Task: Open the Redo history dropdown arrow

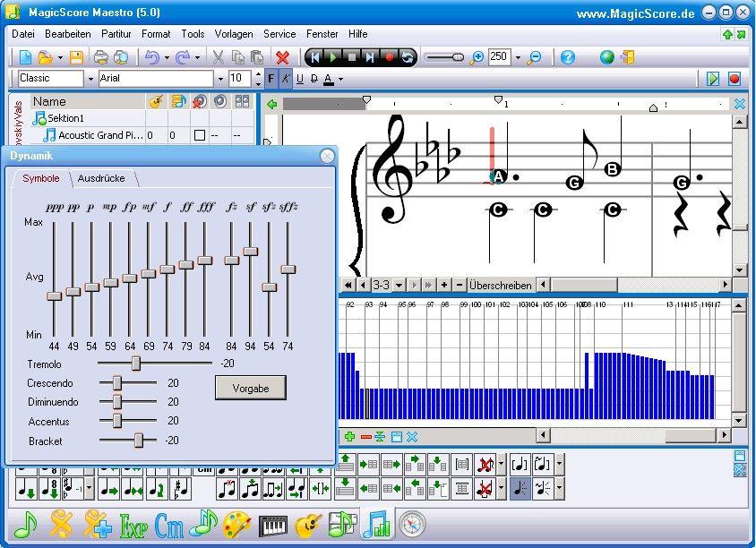Action: pyautogui.click(x=197, y=58)
